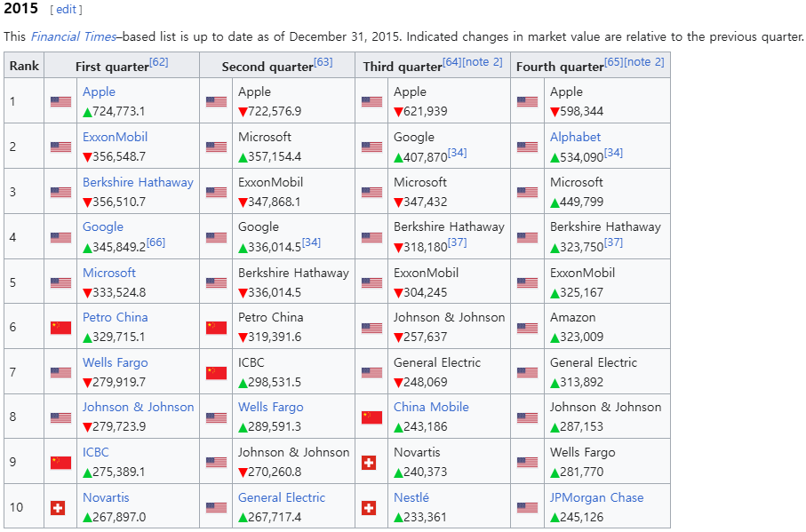Click Swiss flag beside Novartis in Third quarter
Image resolution: width=806 pixels, height=532 pixels.
click(369, 463)
